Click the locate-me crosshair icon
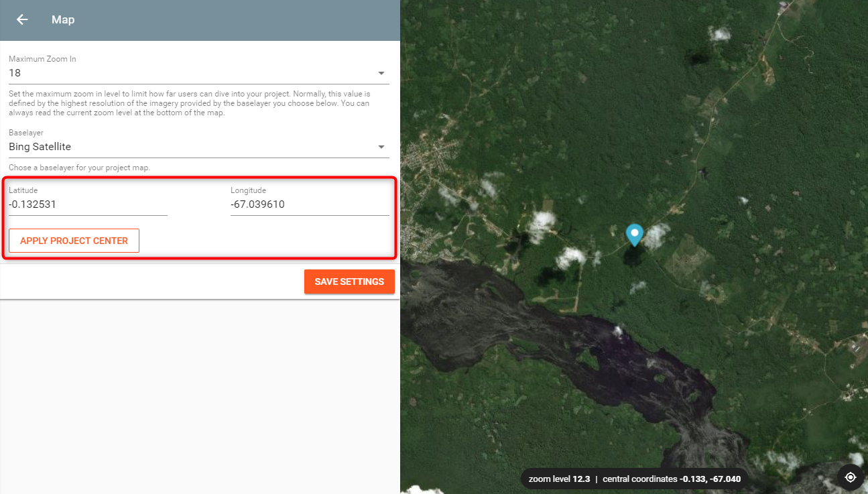This screenshot has width=868, height=494. pos(851,477)
